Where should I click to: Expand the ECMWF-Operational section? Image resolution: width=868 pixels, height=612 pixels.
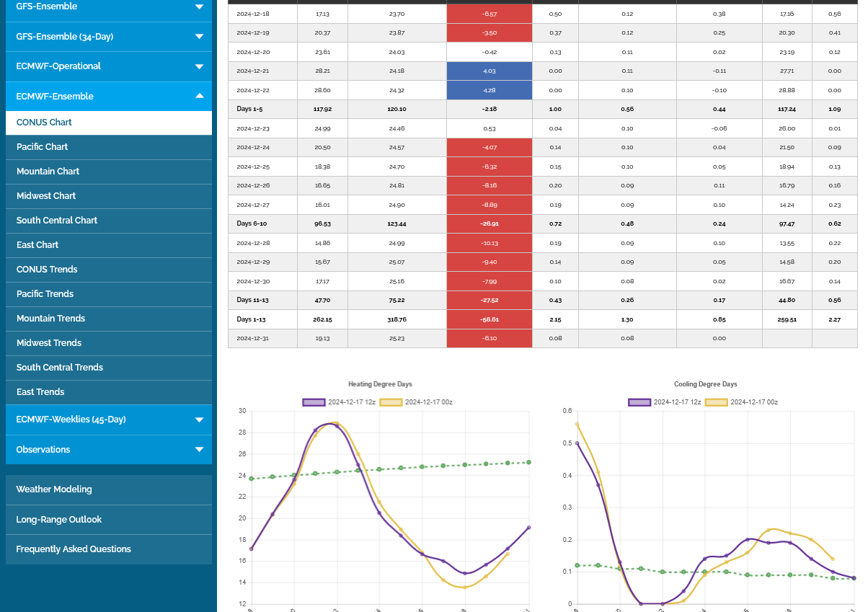(199, 66)
